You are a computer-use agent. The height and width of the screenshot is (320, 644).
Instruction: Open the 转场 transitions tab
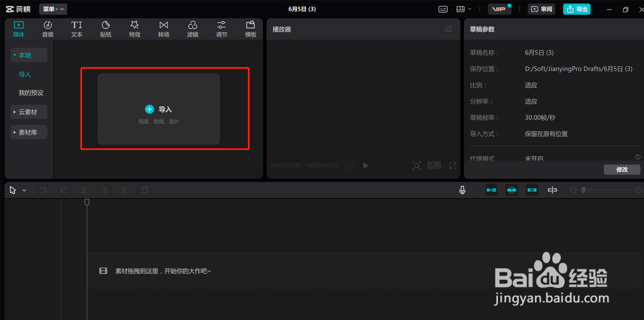[164, 29]
